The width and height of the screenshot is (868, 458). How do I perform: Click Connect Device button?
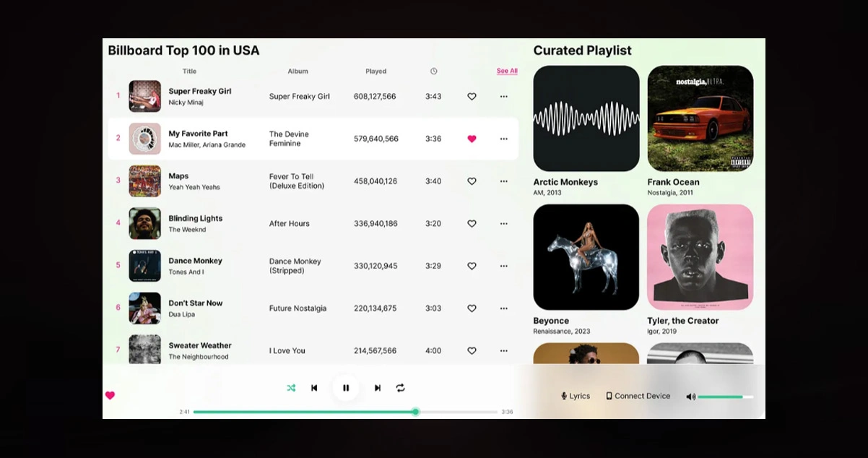point(638,396)
